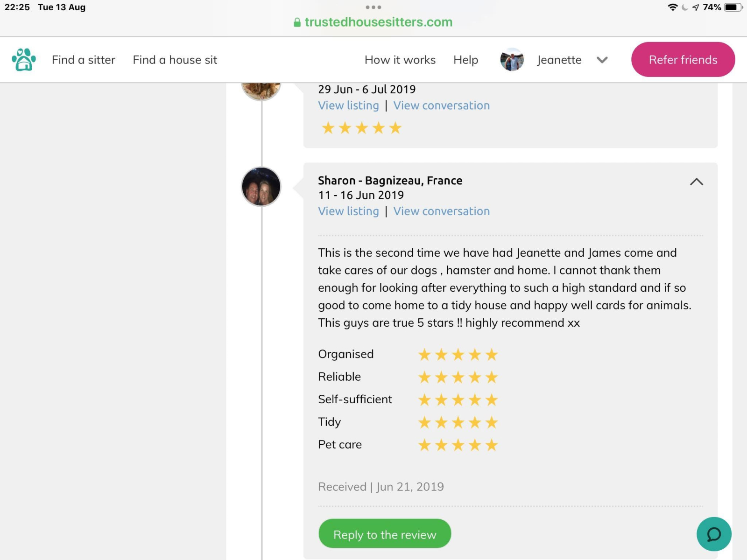Image resolution: width=747 pixels, height=560 pixels.
Task: Tap the Wi-Fi status icon
Action: click(x=672, y=7)
